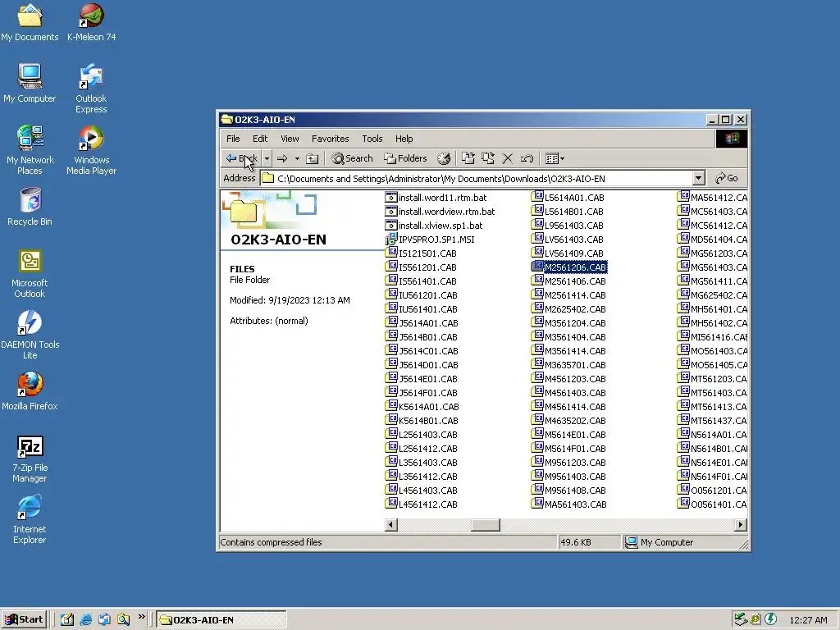Select MI561416.CAB file

point(712,336)
